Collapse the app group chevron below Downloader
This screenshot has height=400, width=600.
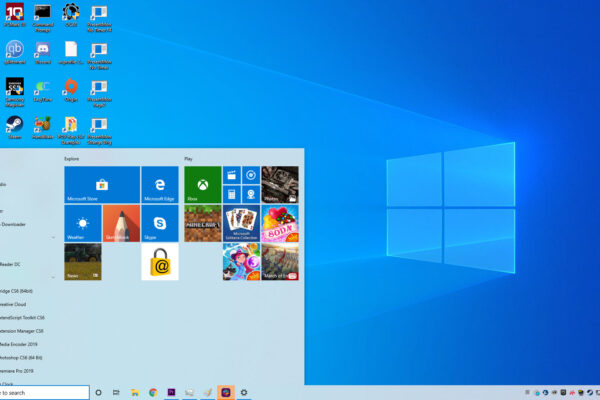click(53, 237)
